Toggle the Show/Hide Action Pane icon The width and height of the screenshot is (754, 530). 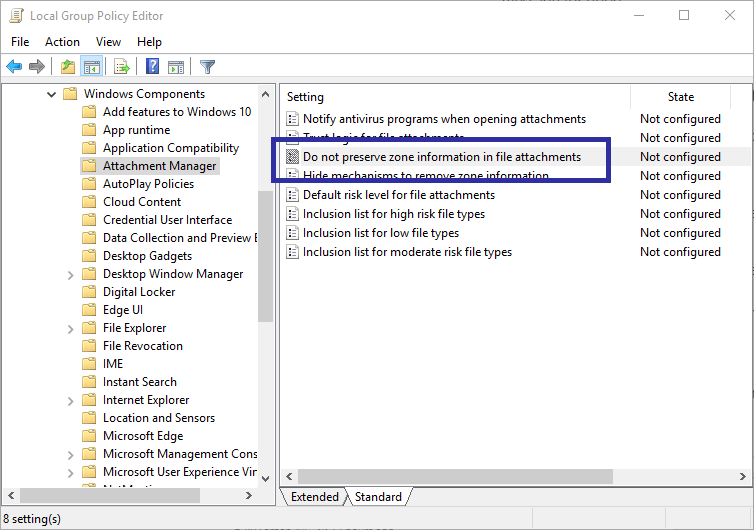pos(176,67)
